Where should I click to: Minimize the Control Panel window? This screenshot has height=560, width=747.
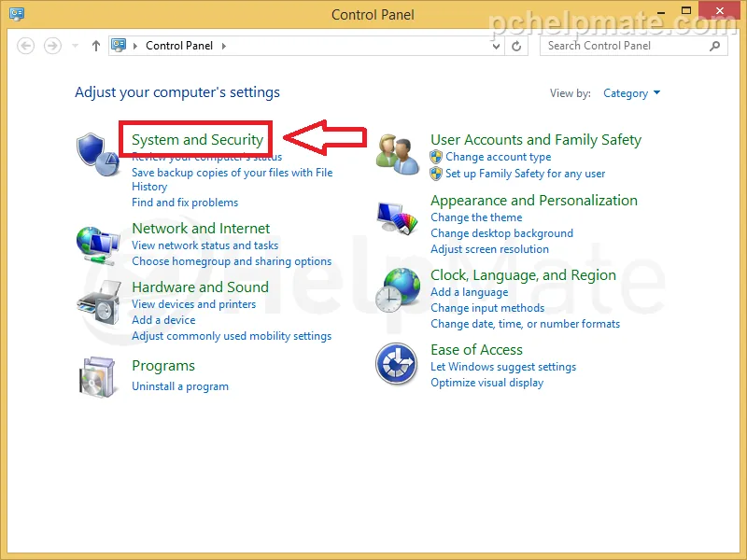[661, 12]
